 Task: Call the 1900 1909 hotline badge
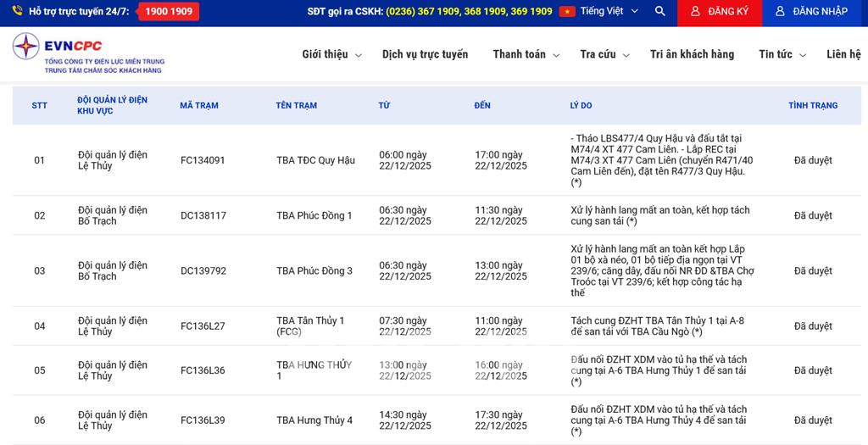(169, 12)
